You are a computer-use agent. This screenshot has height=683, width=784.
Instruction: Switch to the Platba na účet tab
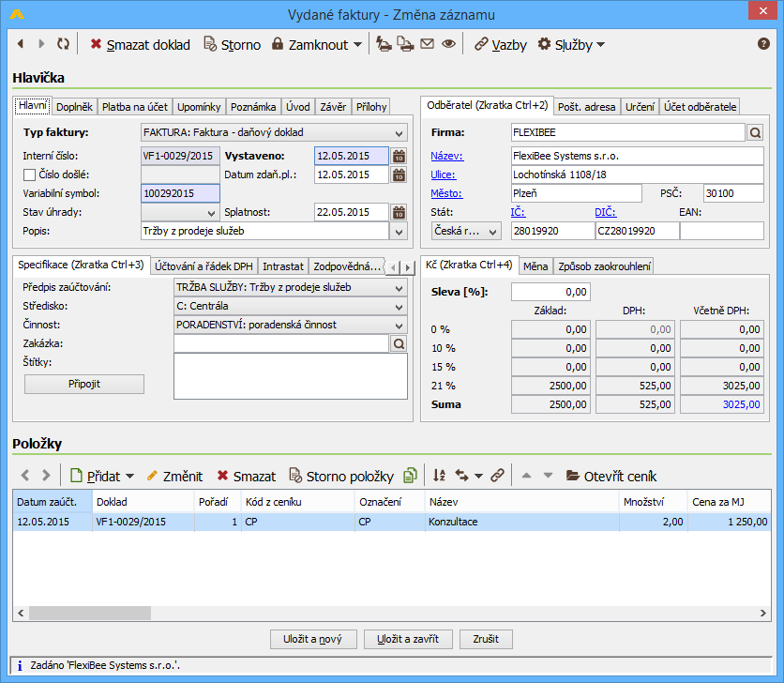[x=135, y=107]
